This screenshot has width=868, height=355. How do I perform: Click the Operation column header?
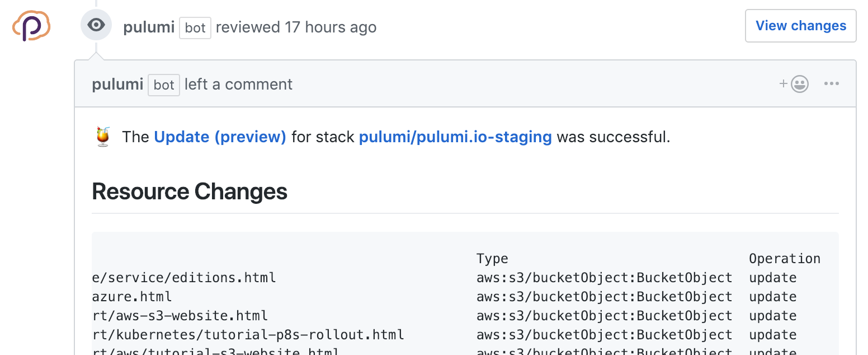point(785,258)
